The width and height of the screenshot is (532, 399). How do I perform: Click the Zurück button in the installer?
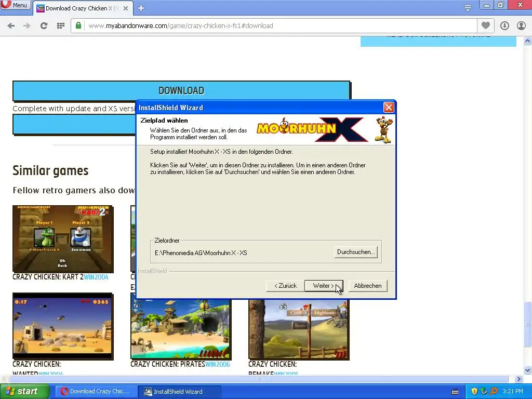(x=285, y=286)
